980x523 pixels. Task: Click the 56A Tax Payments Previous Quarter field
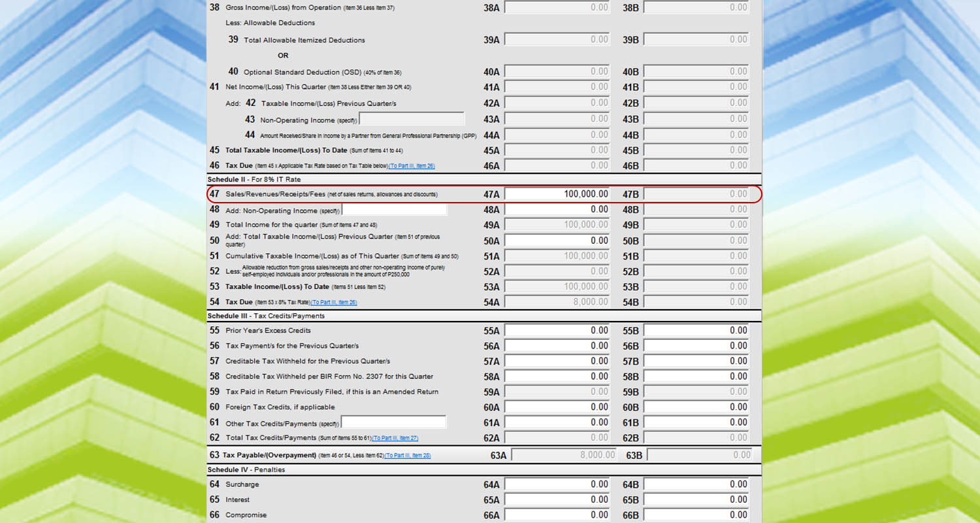(x=557, y=346)
